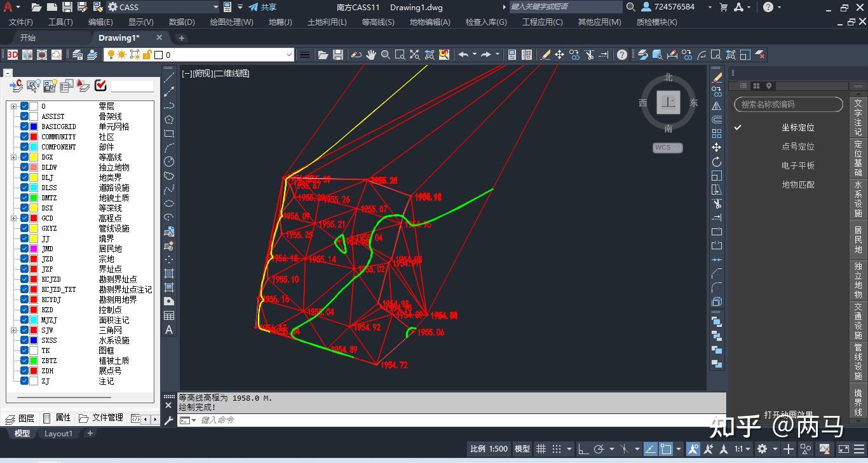Open the 等高线(S) menu
Image resolution: width=868 pixels, height=463 pixels.
[378, 21]
